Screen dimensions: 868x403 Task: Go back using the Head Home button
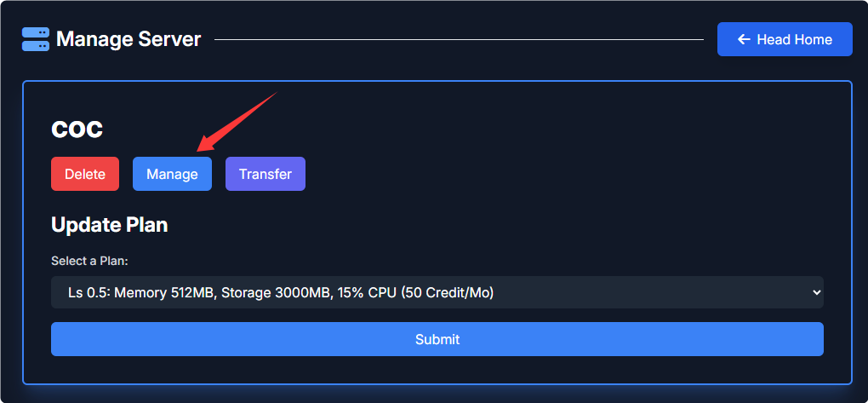pyautogui.click(x=785, y=39)
